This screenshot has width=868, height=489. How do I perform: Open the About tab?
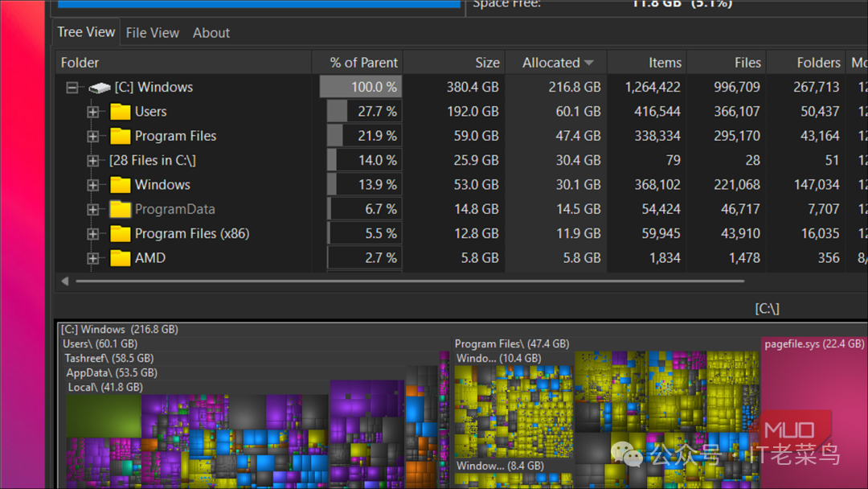click(211, 32)
